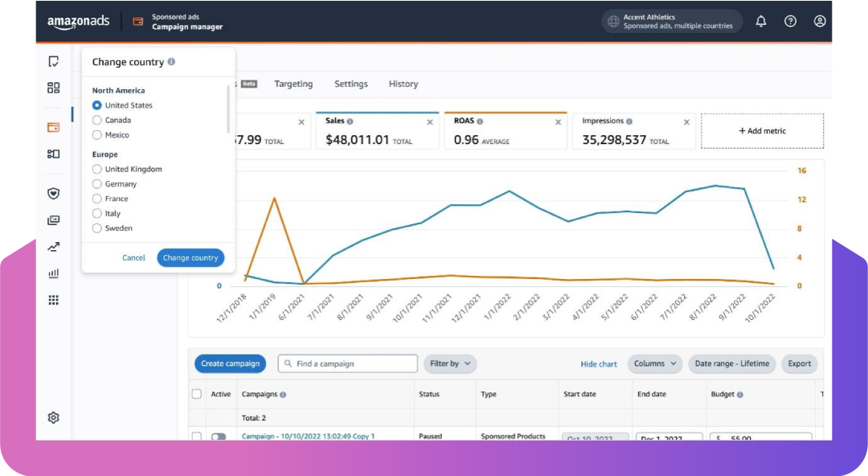Open the sidebar icon below campaign manager
The height and width of the screenshot is (476, 868).
coord(53,154)
